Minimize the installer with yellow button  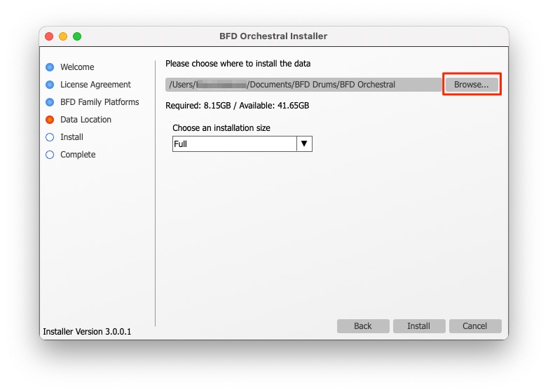[x=63, y=36]
